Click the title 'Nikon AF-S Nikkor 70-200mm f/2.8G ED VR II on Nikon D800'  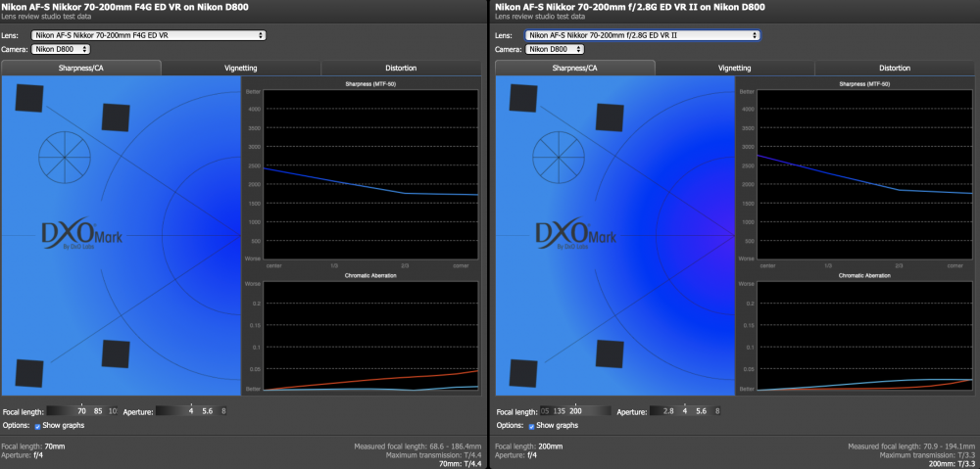pos(630,7)
